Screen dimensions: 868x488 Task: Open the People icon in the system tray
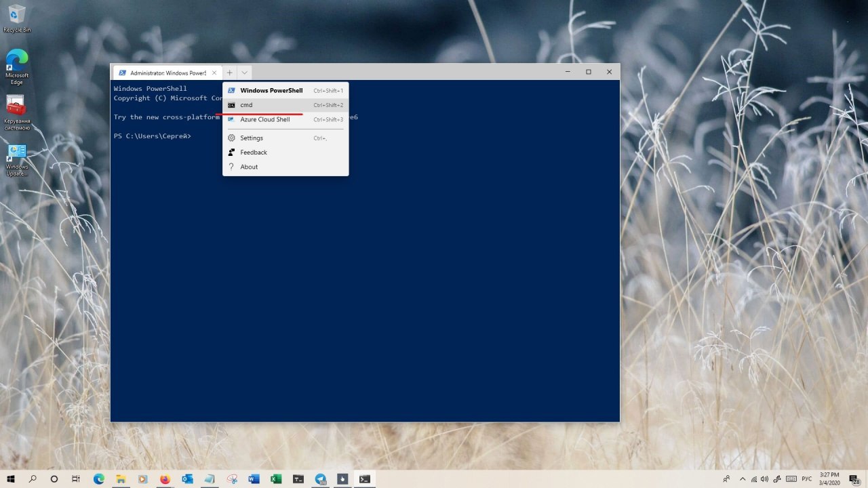coord(726,479)
